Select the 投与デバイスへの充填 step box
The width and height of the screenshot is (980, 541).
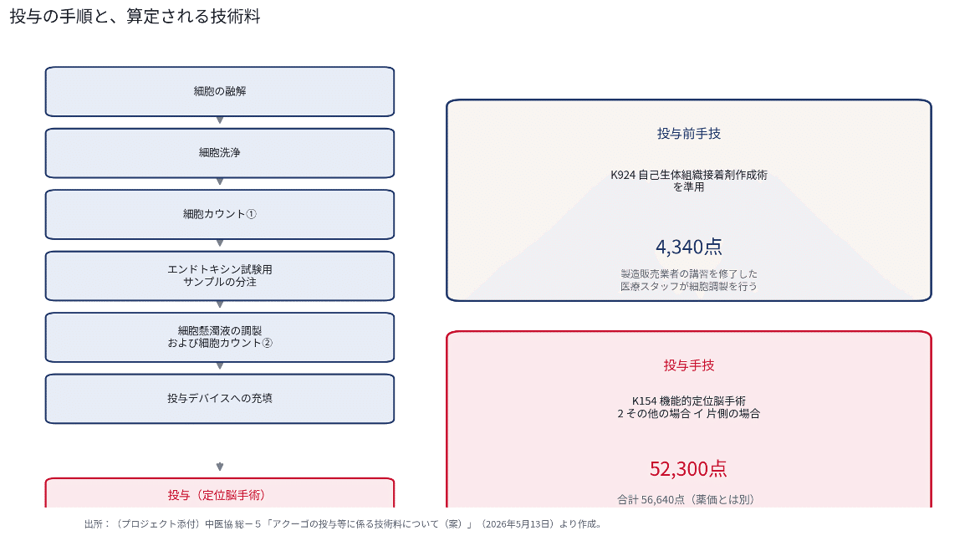click(220, 399)
